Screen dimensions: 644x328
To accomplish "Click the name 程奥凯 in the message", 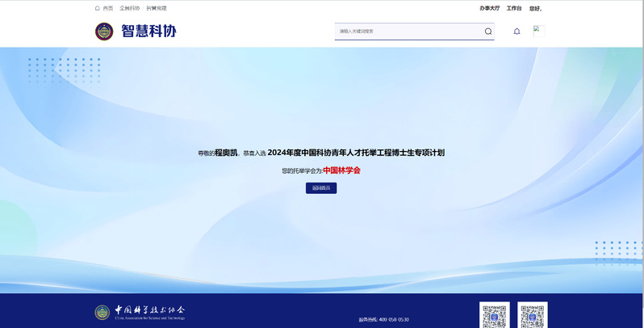I will point(226,153).
